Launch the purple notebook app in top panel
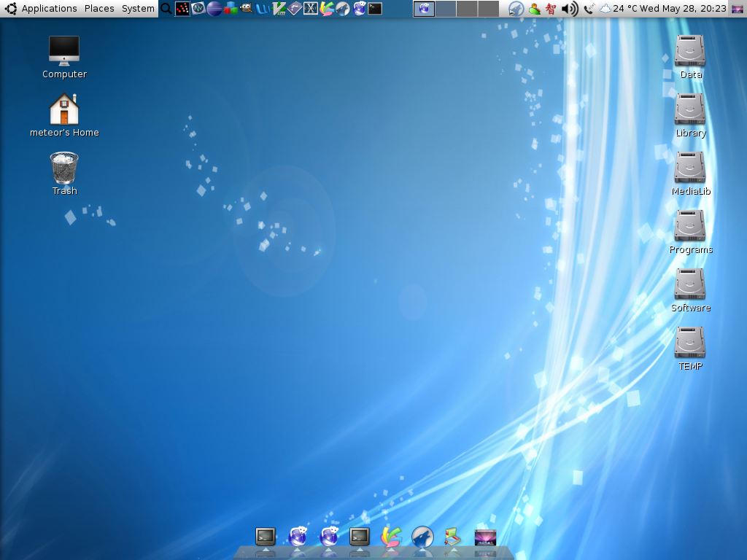The height and width of the screenshot is (560, 747). (295, 9)
